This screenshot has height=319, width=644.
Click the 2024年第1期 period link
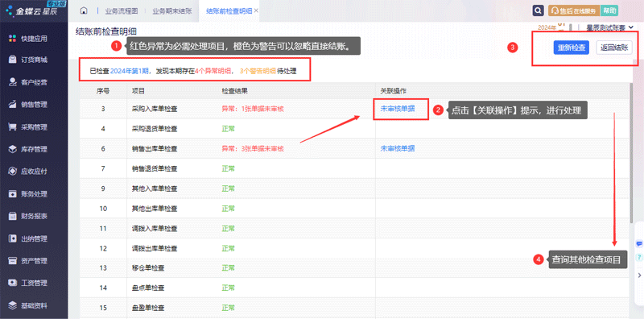coord(129,71)
